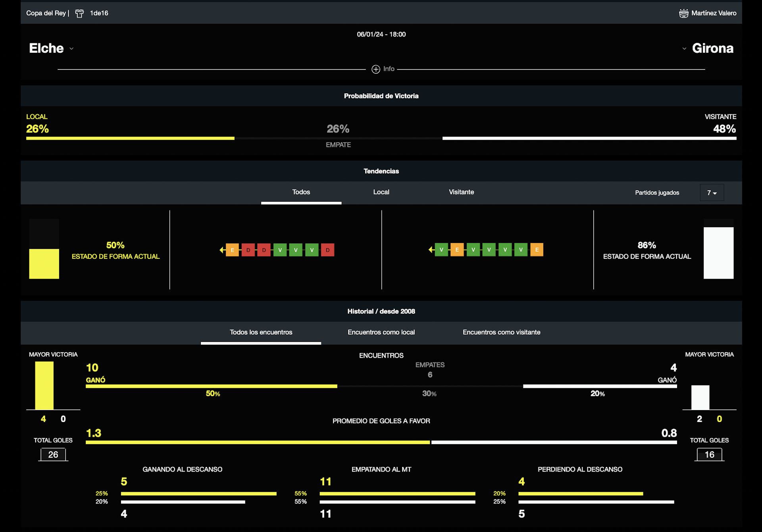Viewport: 762px width, 532px height.
Task: Click the Ganando al descanso heading
Action: pos(183,470)
